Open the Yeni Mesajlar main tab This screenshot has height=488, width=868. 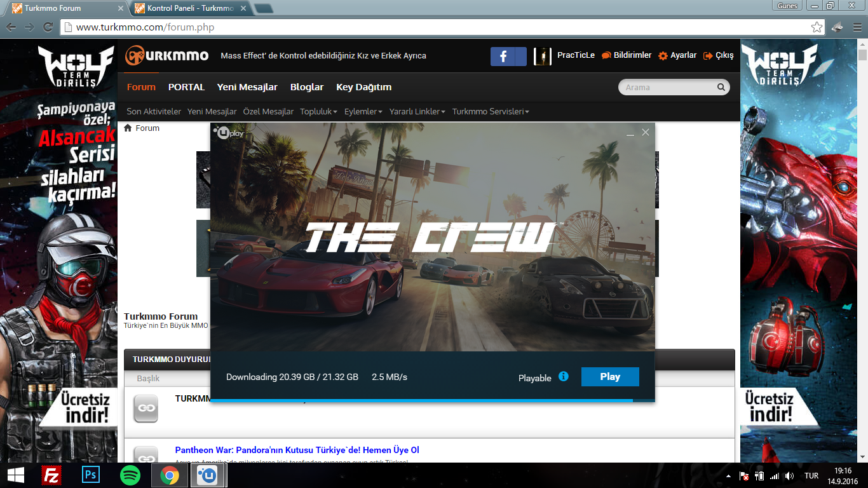pos(247,87)
